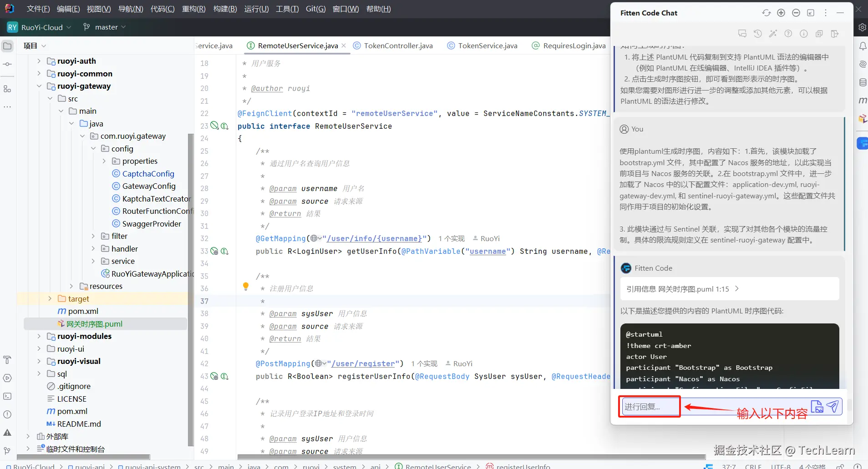Image resolution: width=868 pixels, height=469 pixels.
Task: Click the /user/register URL mapping link
Action: pyautogui.click(x=363, y=363)
